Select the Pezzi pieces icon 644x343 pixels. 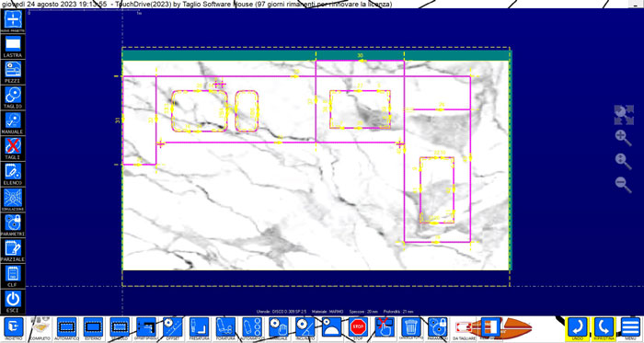tap(13, 72)
